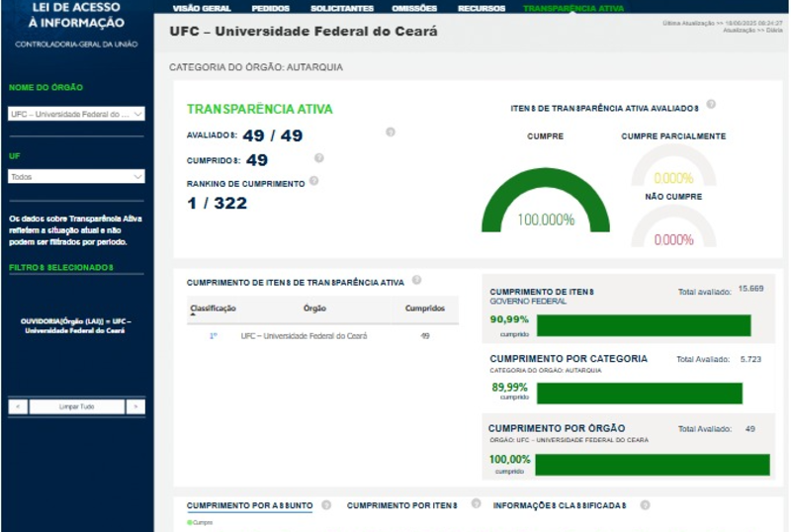Open the Recursos tab
The width and height of the screenshot is (791, 532).
point(482,8)
